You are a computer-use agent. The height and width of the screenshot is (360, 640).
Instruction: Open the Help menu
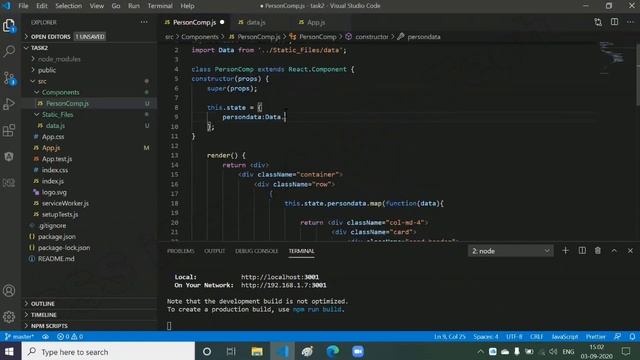pyautogui.click(x=187, y=6)
